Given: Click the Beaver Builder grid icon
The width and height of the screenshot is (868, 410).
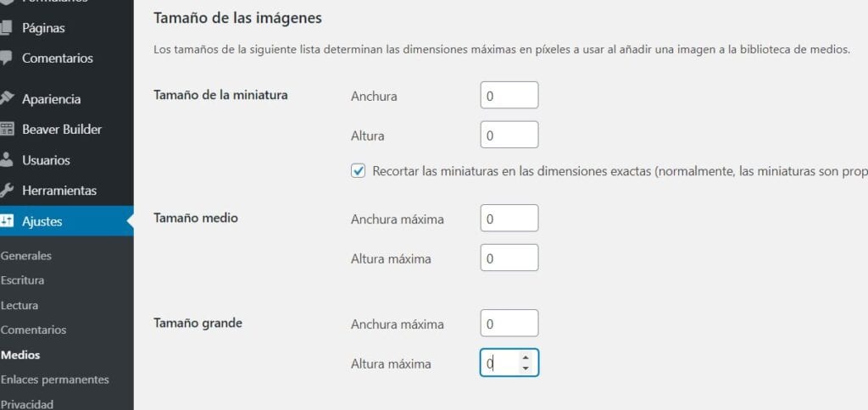Looking at the screenshot, I should tap(6, 130).
